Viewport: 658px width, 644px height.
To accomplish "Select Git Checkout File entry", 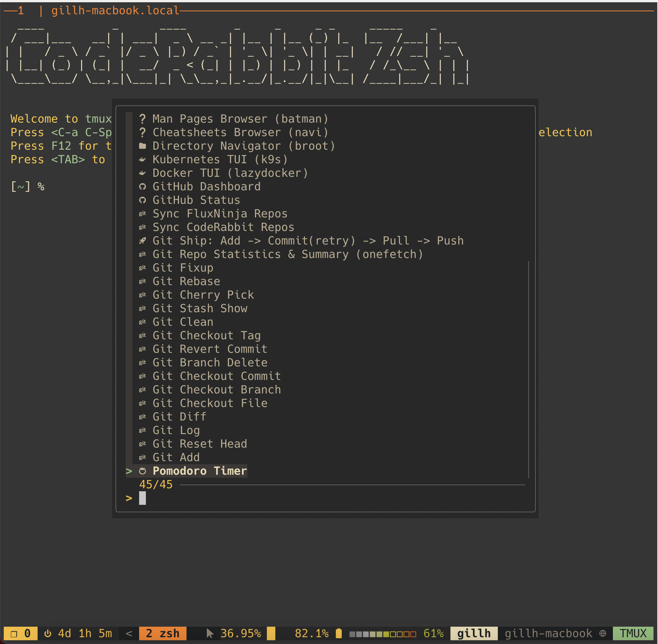I will coord(210,403).
